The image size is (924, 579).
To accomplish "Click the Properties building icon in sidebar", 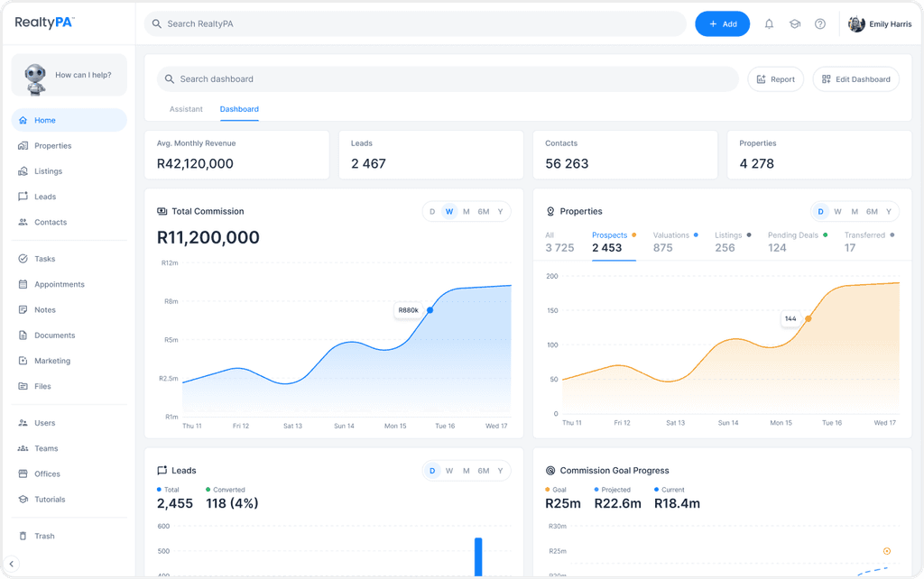I will point(23,145).
